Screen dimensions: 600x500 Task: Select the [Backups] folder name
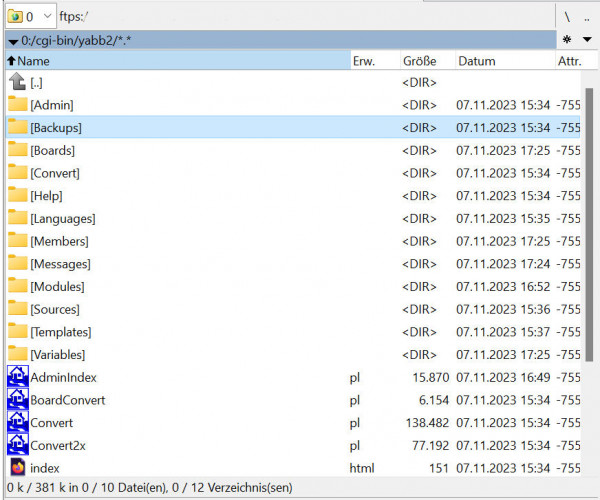coord(56,128)
